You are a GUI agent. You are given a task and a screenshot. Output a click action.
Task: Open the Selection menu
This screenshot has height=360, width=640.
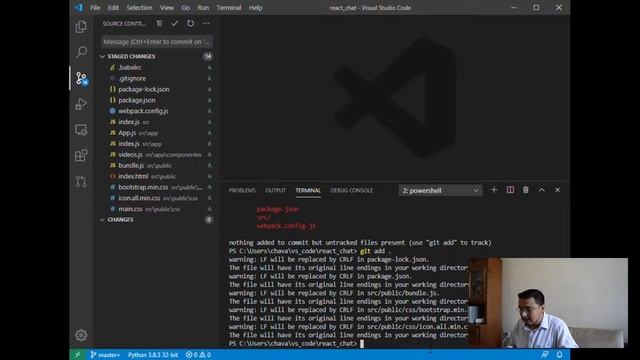(139, 8)
